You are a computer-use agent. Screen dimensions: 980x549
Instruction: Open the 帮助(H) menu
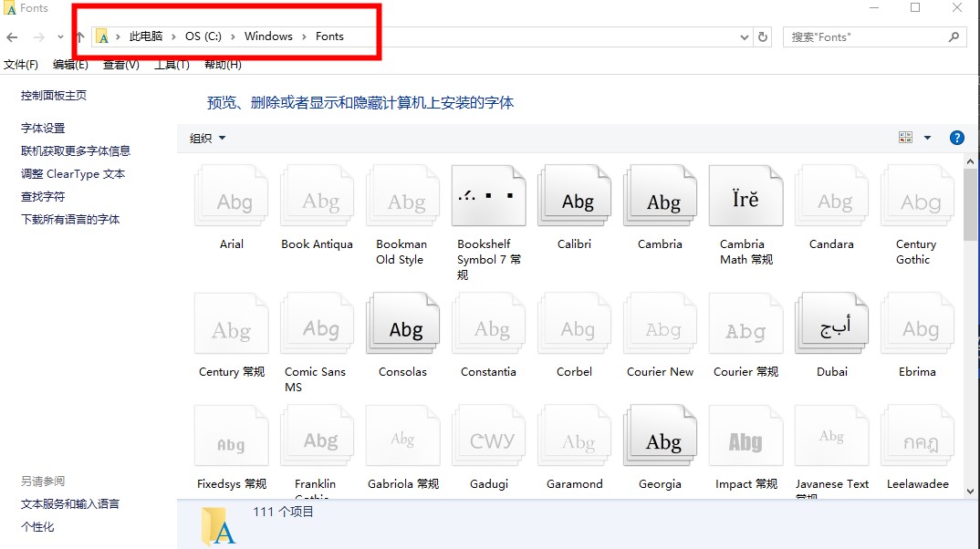(x=224, y=65)
